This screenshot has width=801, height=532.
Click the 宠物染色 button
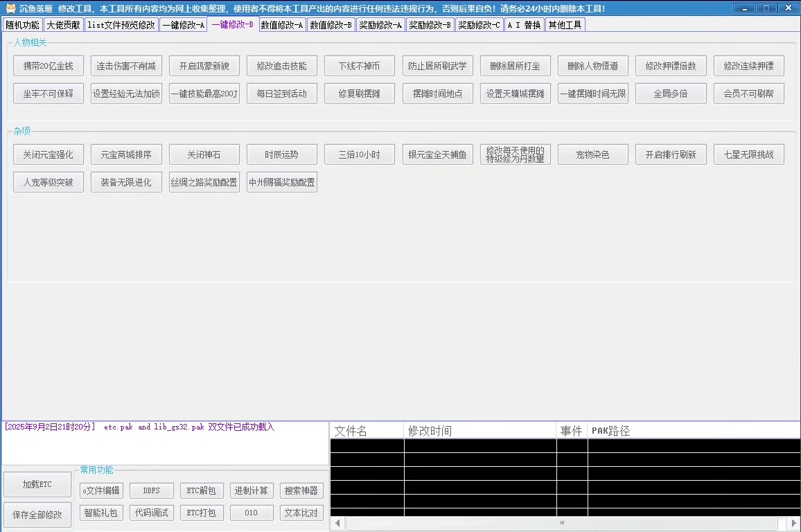point(593,154)
